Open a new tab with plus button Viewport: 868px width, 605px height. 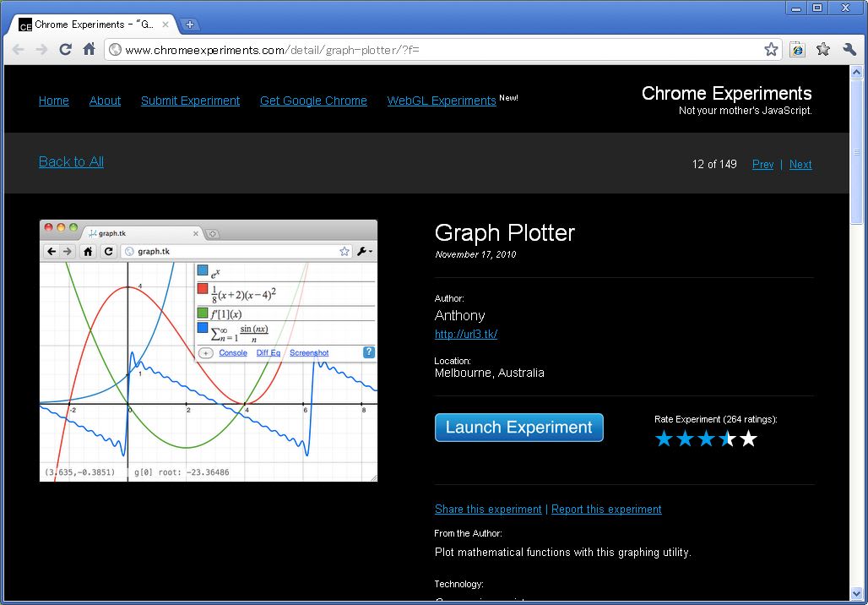point(190,25)
